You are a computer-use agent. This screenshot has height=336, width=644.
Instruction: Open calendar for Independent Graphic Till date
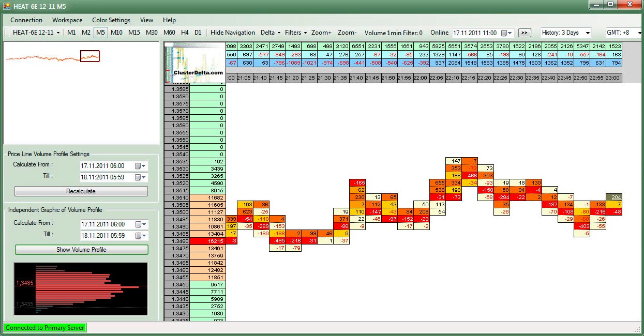140,236
